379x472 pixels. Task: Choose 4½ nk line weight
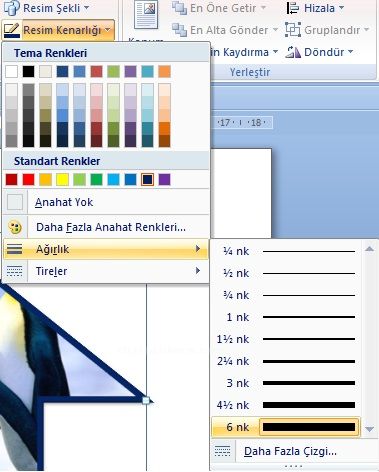point(286,405)
